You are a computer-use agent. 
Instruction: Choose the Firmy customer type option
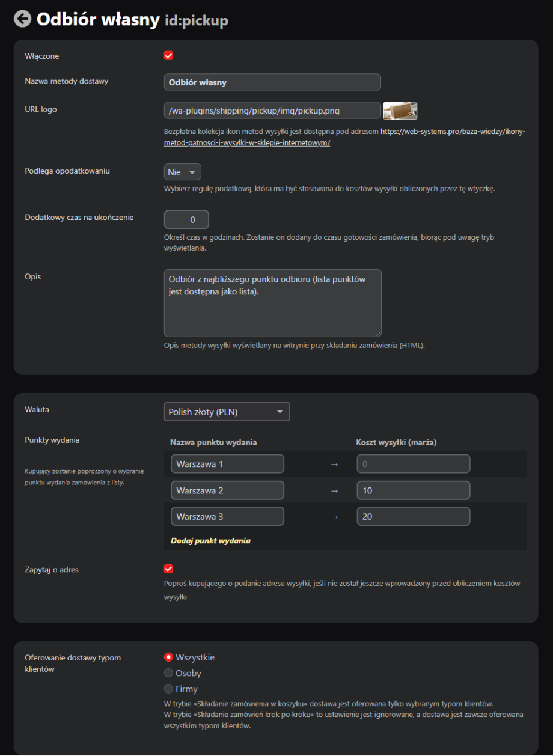169,689
